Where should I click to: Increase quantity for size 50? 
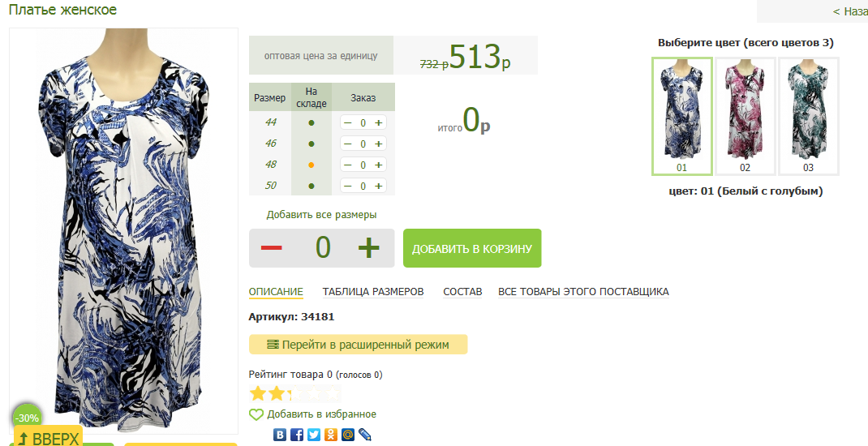379,186
